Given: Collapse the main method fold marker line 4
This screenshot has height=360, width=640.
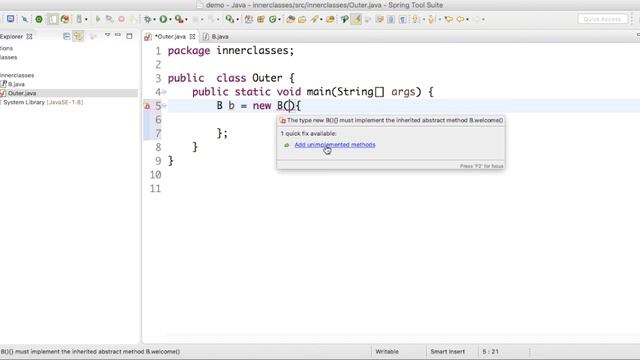Looking at the screenshot, I should pos(164,92).
